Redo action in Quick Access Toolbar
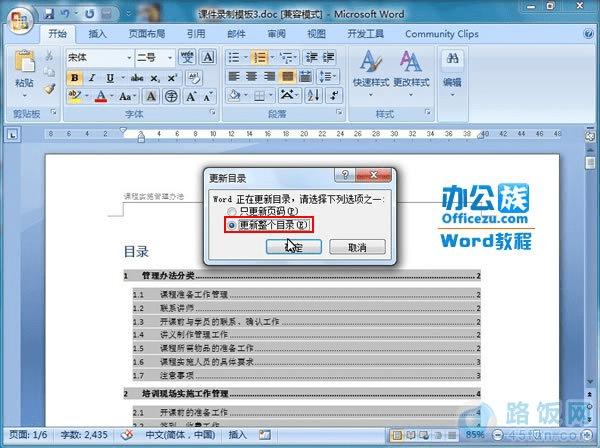 point(90,15)
